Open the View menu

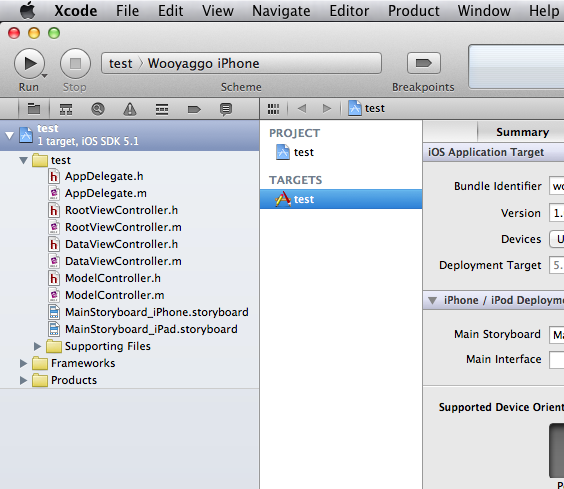coord(218,11)
